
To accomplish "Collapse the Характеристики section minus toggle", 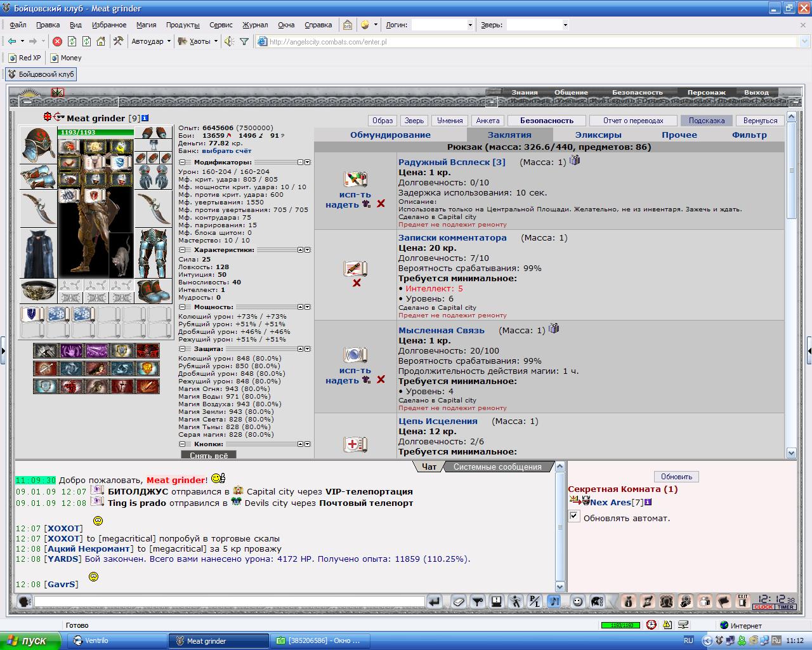I will tap(182, 250).
